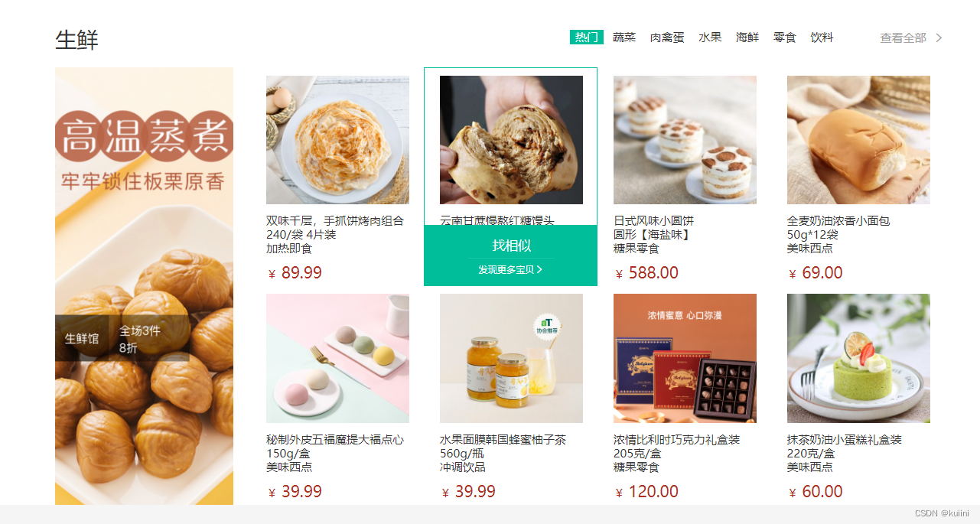
Task: Click the 找相似 button
Action: 511,246
